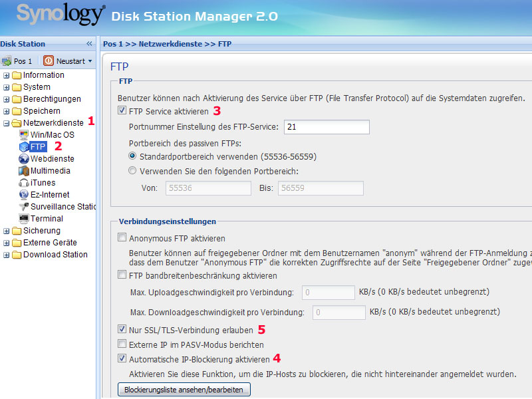Toggle Nur SSL/TLS-Verbindung erlauben checkbox
The width and height of the screenshot is (532, 399).
coord(122,329)
